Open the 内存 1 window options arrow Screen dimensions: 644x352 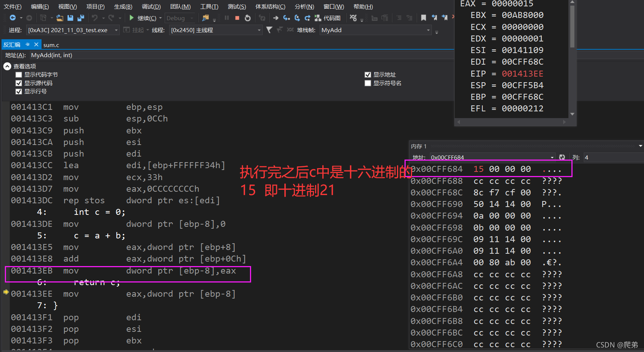click(x=640, y=146)
